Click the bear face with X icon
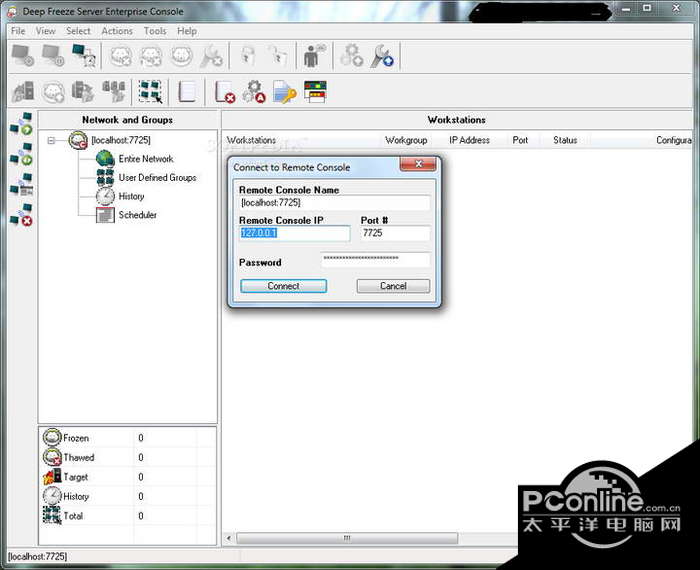The width and height of the screenshot is (700, 570). tap(121, 56)
